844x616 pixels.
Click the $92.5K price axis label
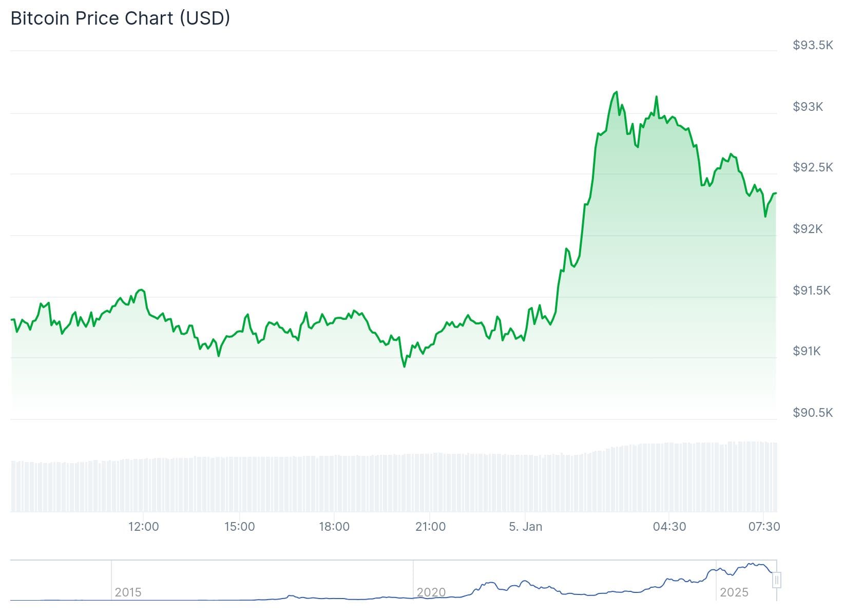pos(813,167)
